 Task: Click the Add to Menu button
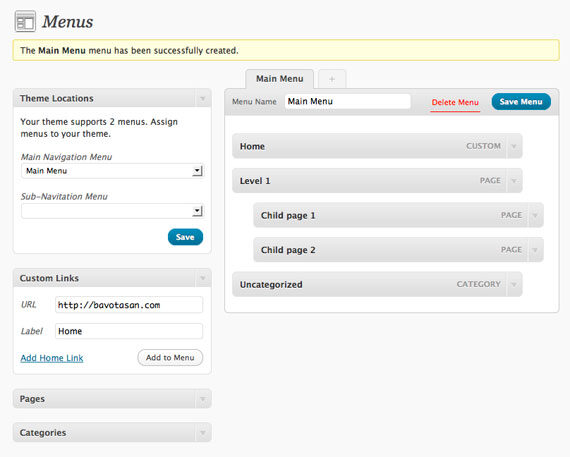[170, 358]
